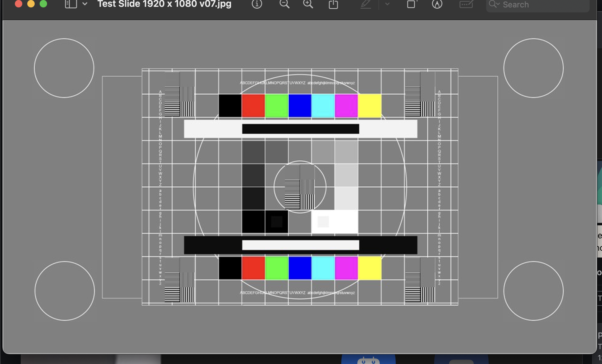
Task: Show the Markup toolbar
Action: tap(437, 4)
